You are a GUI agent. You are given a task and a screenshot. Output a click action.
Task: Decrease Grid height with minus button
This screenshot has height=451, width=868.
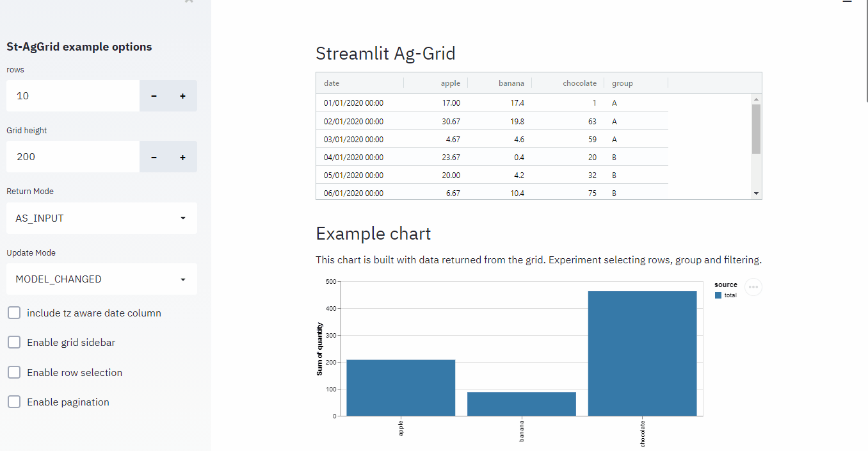point(154,157)
